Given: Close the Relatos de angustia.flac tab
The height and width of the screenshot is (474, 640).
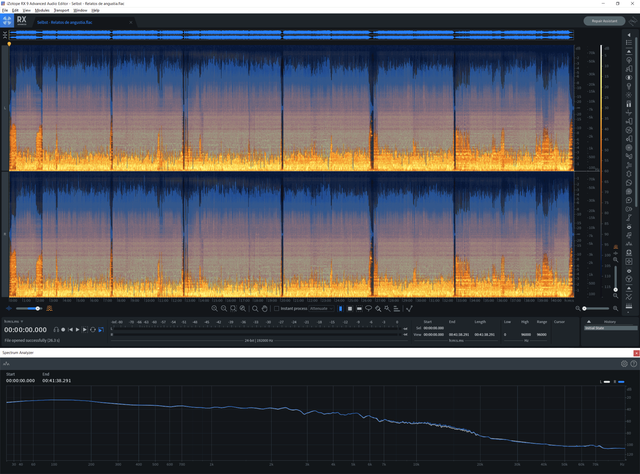Looking at the screenshot, I should click(131, 22).
